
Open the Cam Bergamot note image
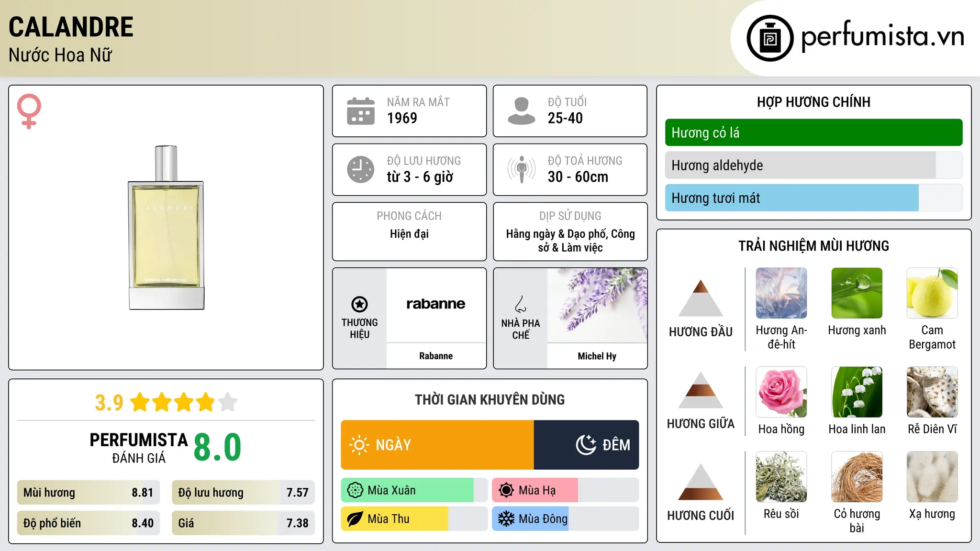click(x=932, y=293)
